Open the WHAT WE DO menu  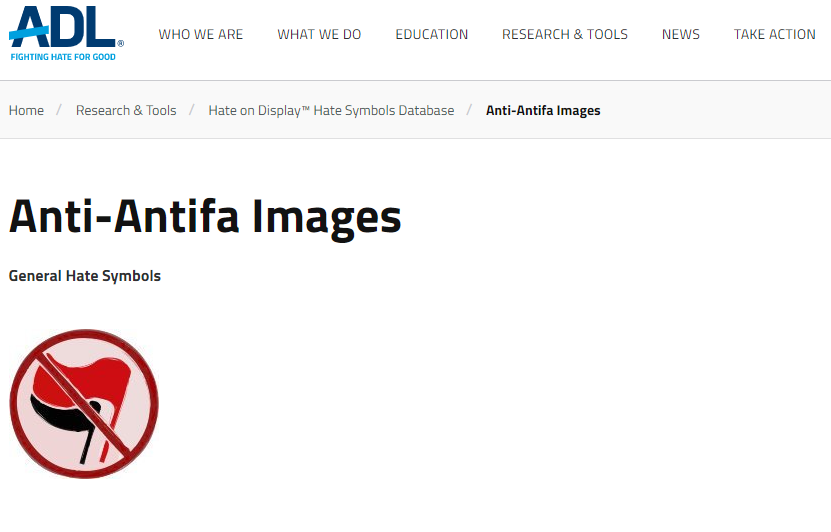[x=319, y=34]
